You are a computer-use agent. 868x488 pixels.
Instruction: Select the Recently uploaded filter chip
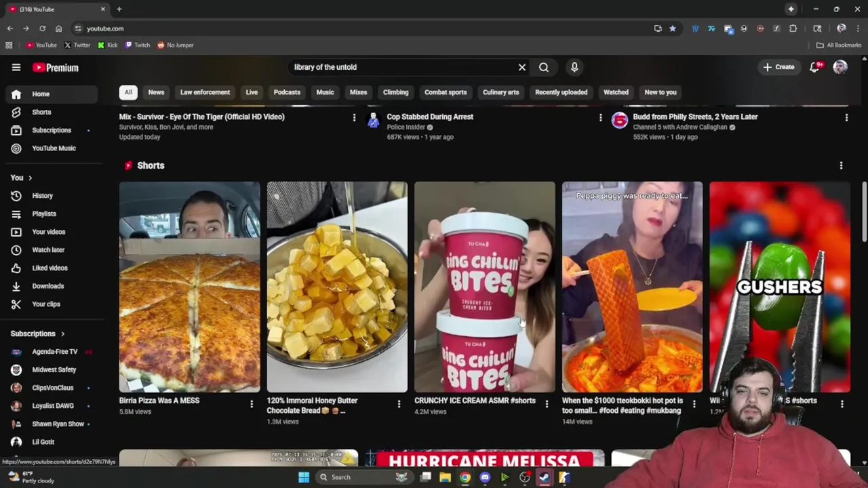[x=561, y=92]
